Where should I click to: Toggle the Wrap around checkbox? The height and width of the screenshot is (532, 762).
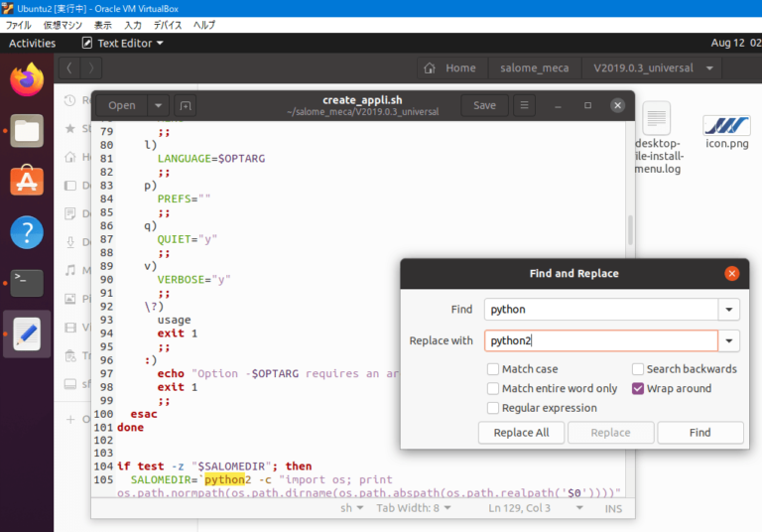pos(638,388)
